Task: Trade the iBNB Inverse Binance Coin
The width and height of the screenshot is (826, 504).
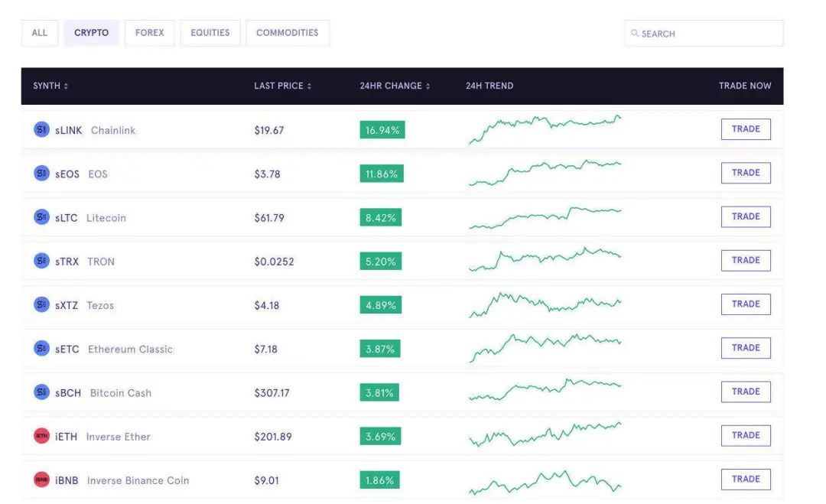Action: pos(746,480)
